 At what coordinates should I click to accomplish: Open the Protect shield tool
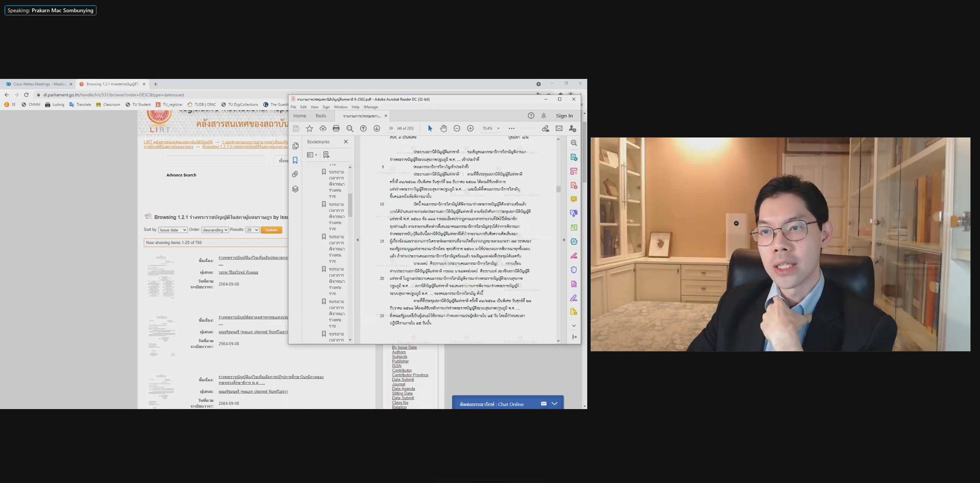tap(573, 270)
